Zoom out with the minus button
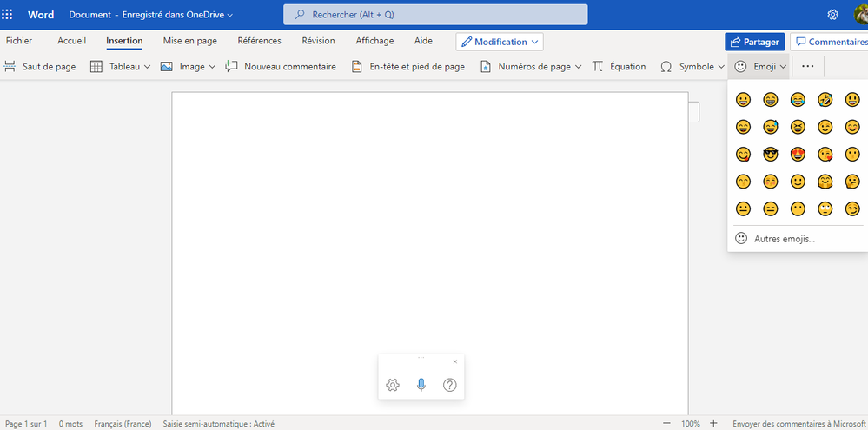This screenshot has width=868, height=430. pyautogui.click(x=667, y=423)
